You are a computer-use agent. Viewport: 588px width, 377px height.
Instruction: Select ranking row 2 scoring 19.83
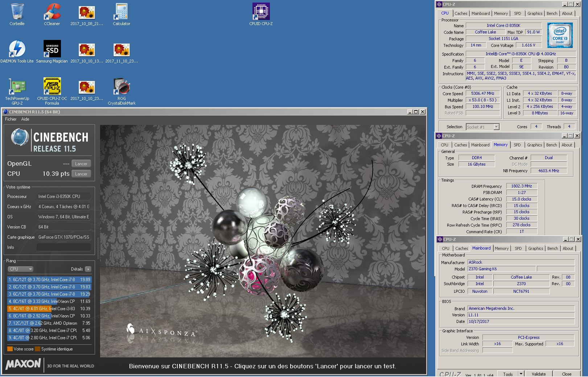[49, 287]
